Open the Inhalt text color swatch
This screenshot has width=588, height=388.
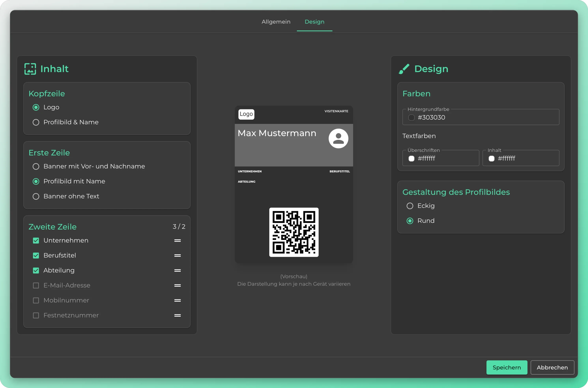click(491, 159)
